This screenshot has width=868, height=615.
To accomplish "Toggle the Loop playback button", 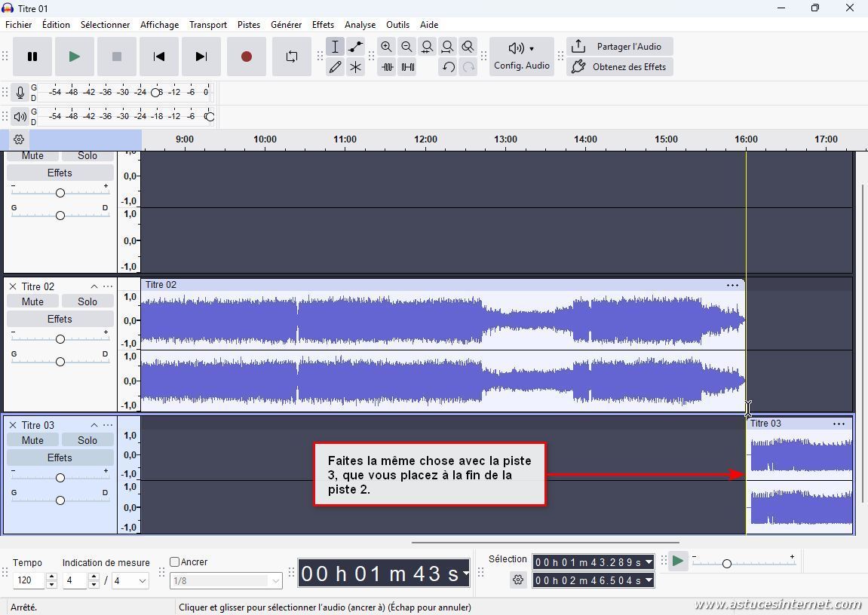I will click(x=292, y=57).
